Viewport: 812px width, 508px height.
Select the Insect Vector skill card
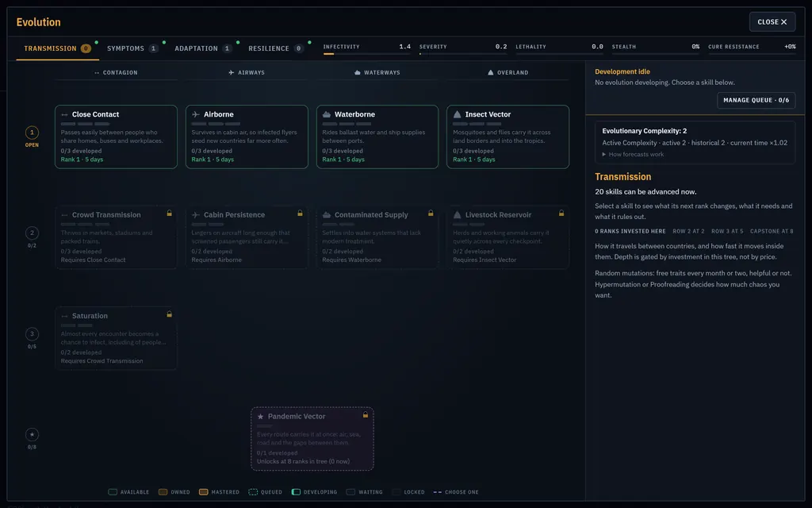click(508, 137)
